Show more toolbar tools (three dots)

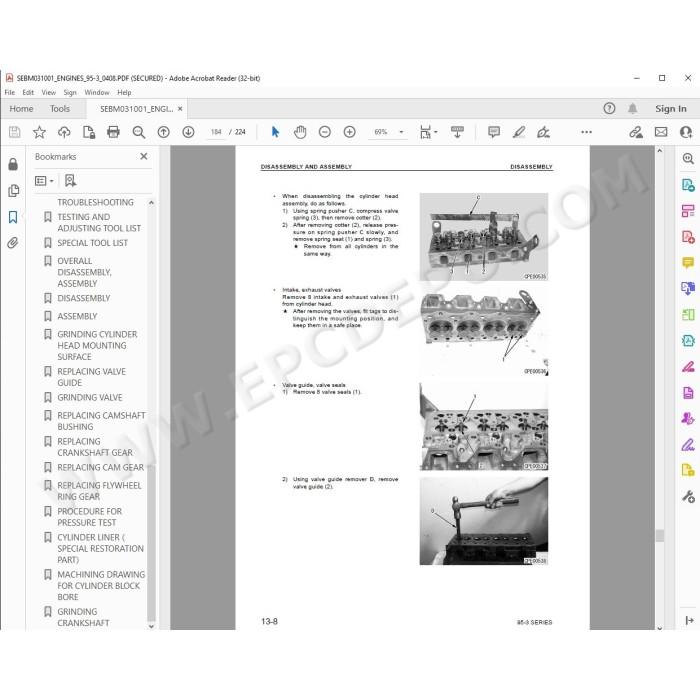[587, 132]
